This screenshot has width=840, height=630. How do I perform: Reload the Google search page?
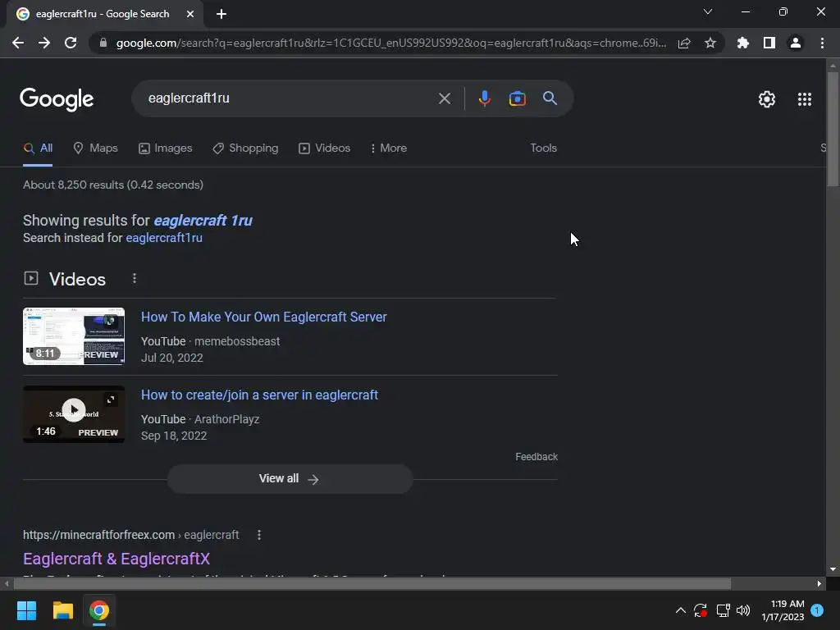click(71, 43)
